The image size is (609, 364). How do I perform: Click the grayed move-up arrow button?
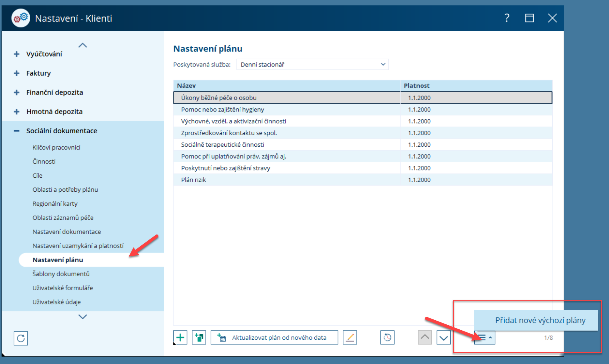point(425,337)
